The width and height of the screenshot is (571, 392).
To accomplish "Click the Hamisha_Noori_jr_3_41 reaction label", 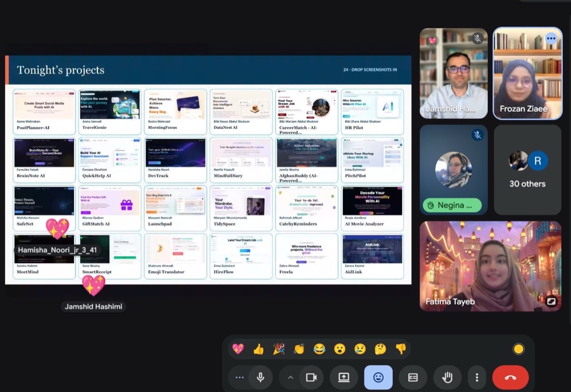I will 58,250.
